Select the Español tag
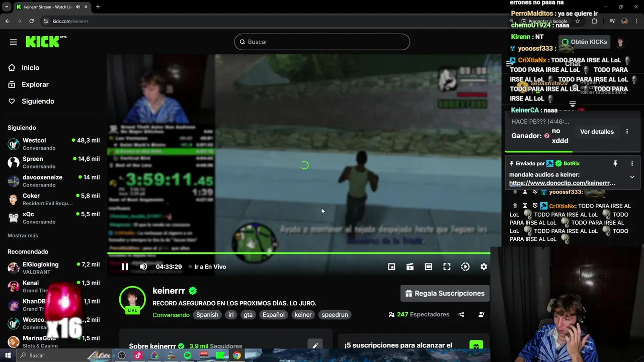Screen dimensions: 644x362 pyautogui.click(x=273, y=315)
